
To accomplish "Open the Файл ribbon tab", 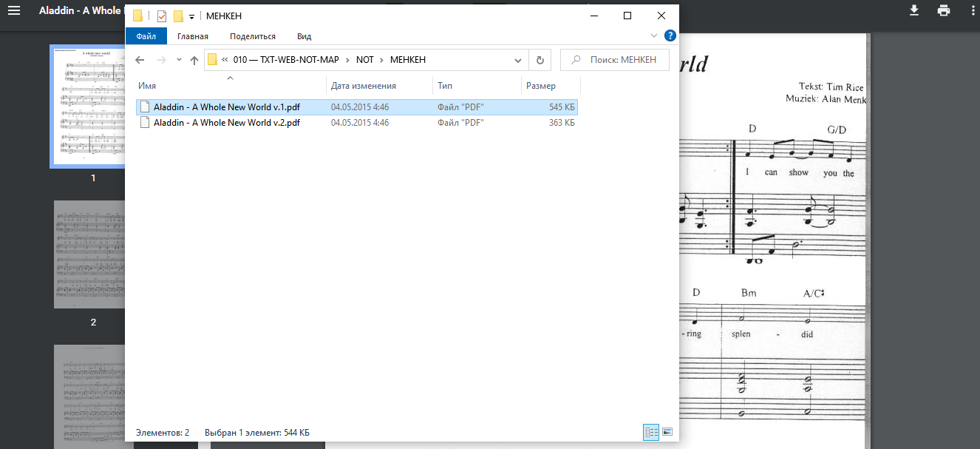I will [x=146, y=36].
